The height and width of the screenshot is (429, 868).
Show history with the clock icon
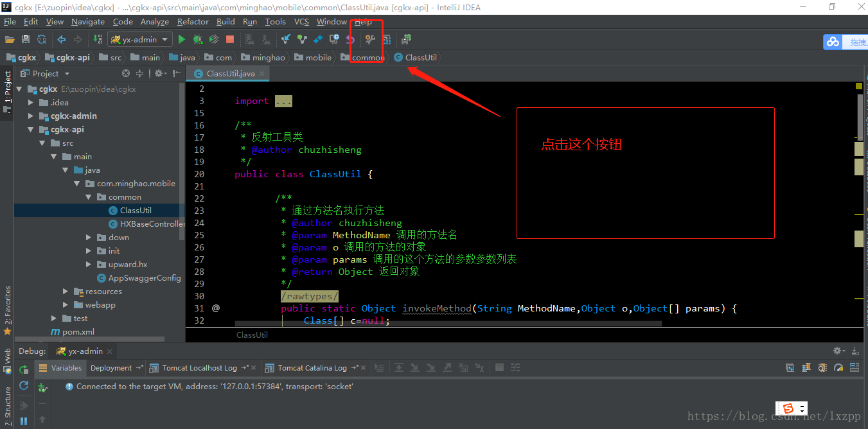pos(333,39)
